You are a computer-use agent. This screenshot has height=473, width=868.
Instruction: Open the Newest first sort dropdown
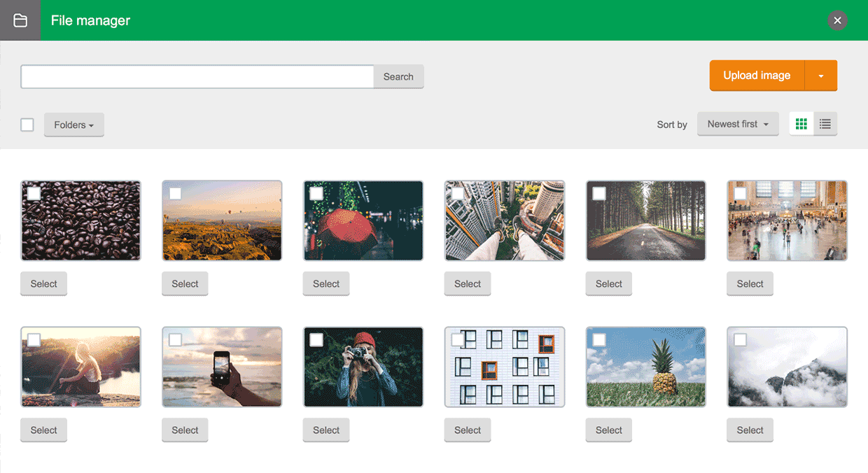[x=737, y=123]
